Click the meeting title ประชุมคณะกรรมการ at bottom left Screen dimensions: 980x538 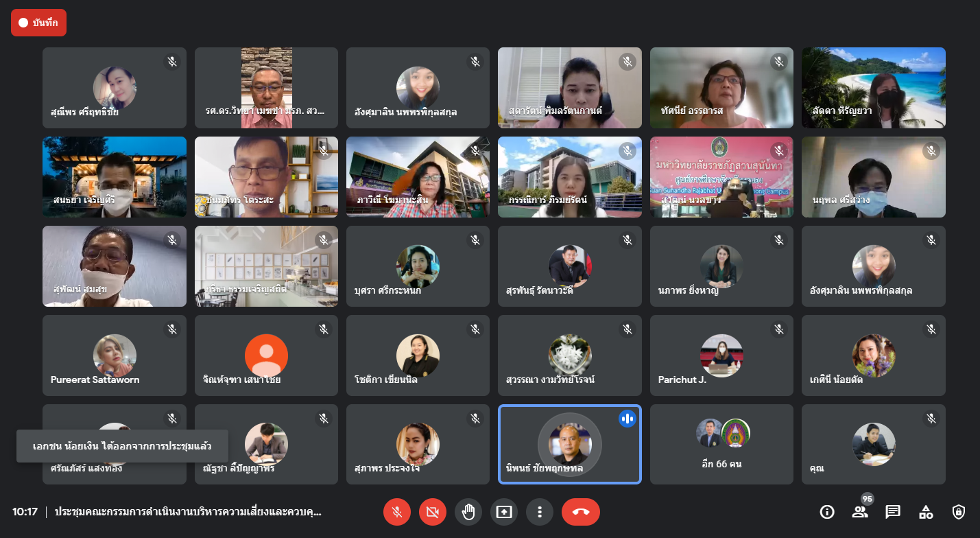pos(189,512)
